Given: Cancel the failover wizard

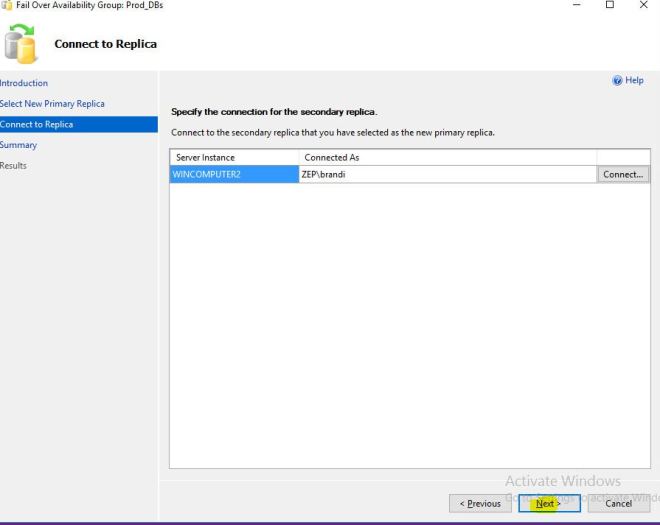Looking at the screenshot, I should pos(618,504).
